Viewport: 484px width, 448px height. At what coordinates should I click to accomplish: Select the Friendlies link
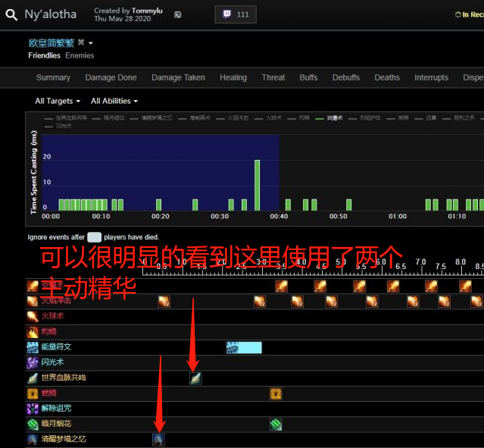pyautogui.click(x=44, y=55)
